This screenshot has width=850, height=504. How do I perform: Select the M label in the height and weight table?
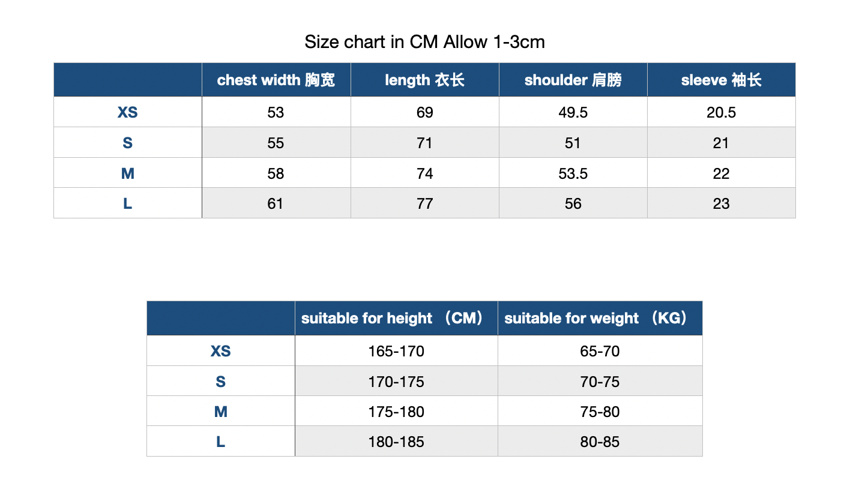point(220,412)
